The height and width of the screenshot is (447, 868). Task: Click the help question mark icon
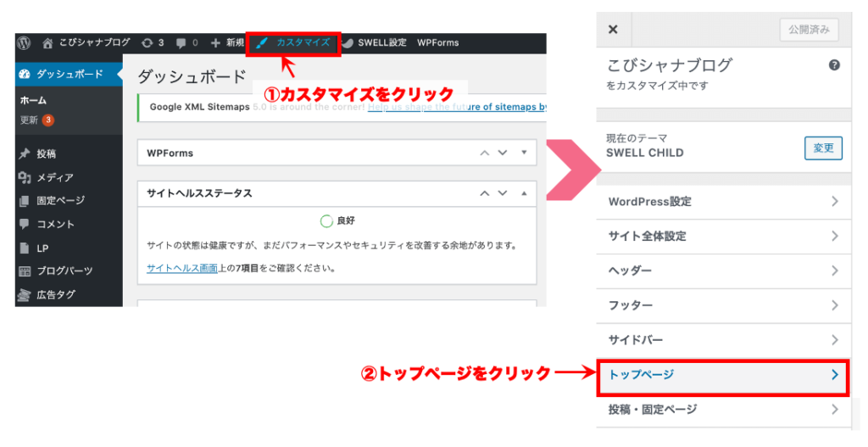[834, 65]
